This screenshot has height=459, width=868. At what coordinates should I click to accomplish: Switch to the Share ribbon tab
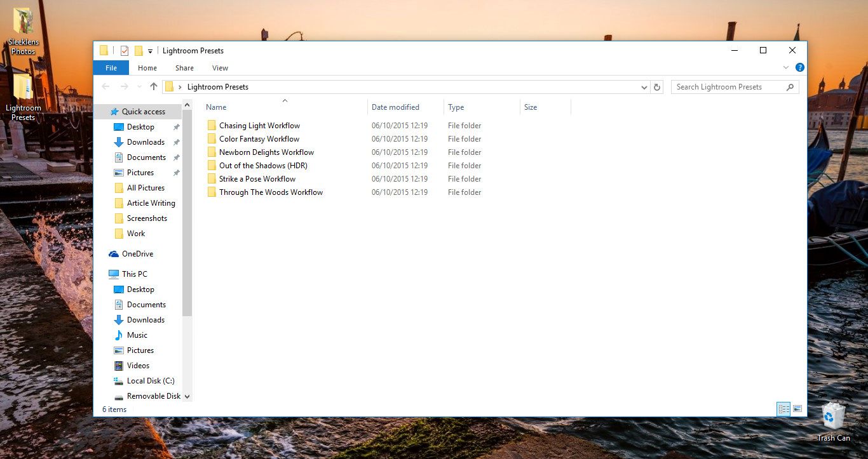point(185,68)
